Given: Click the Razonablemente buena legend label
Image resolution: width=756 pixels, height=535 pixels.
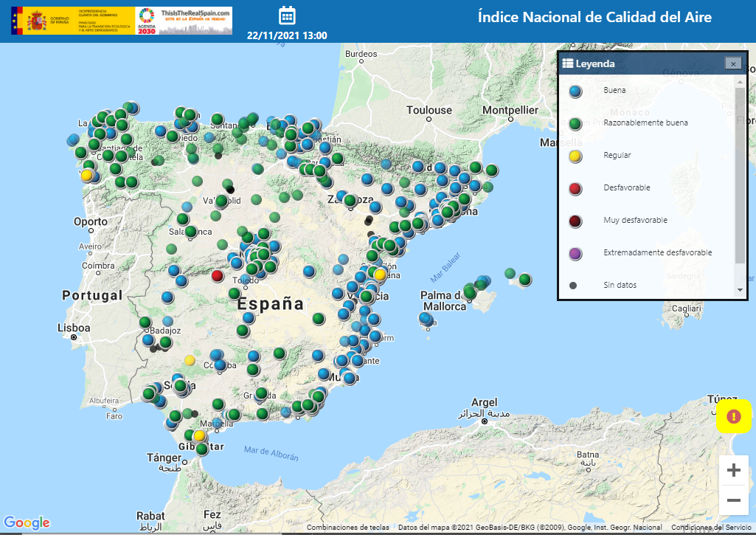Looking at the screenshot, I should coord(645,122).
